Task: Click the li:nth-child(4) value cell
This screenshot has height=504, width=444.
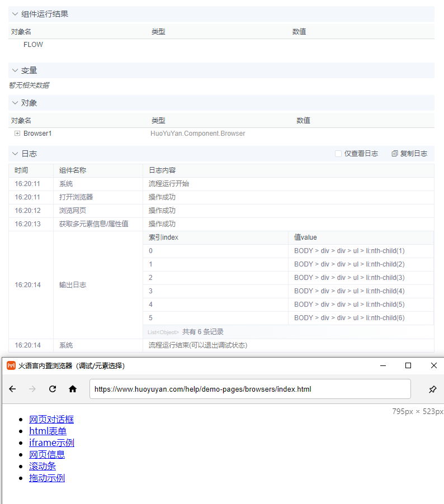Action: click(x=361, y=291)
